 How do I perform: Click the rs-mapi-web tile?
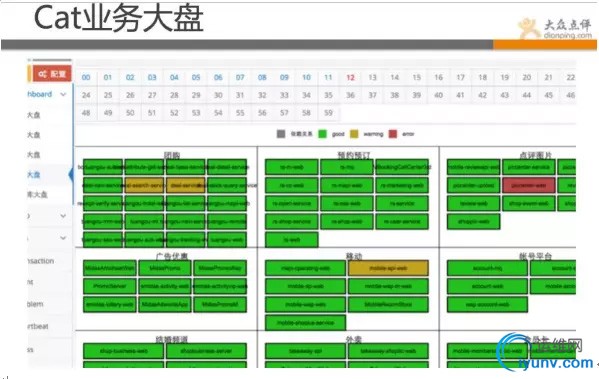pos(347,185)
